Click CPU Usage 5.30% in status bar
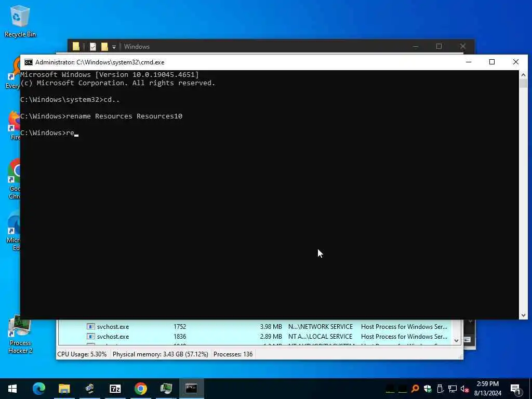 coord(82,354)
